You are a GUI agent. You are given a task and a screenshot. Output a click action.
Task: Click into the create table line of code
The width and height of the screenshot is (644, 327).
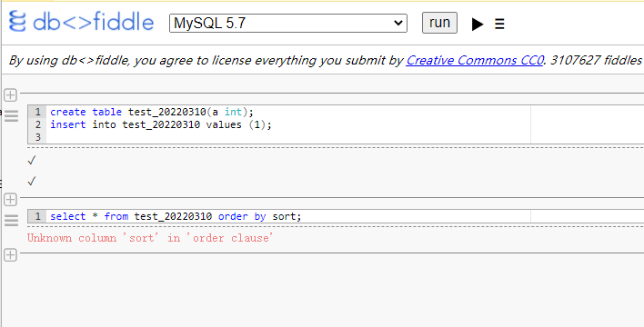pyautogui.click(x=152, y=112)
